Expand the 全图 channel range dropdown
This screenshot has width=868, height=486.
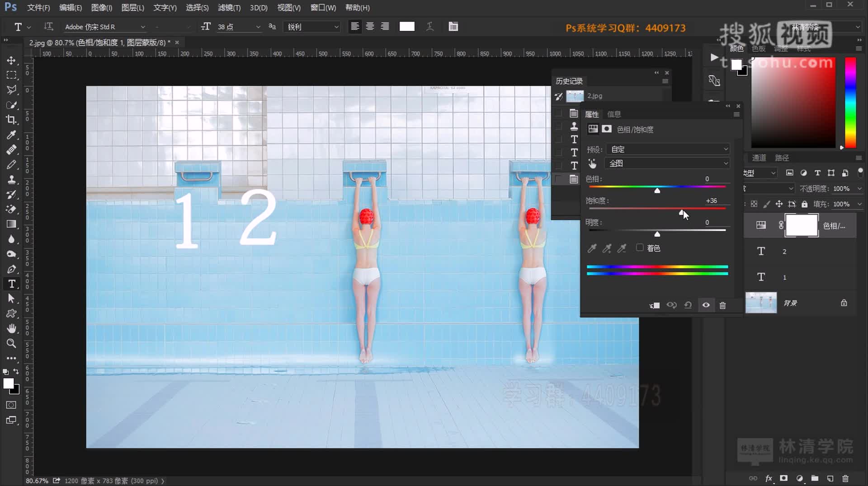tap(668, 163)
